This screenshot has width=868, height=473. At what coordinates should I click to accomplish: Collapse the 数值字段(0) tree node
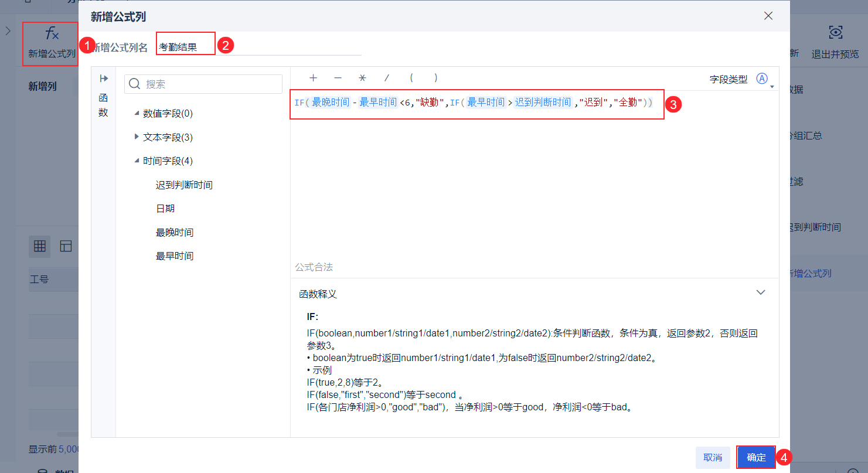point(137,113)
